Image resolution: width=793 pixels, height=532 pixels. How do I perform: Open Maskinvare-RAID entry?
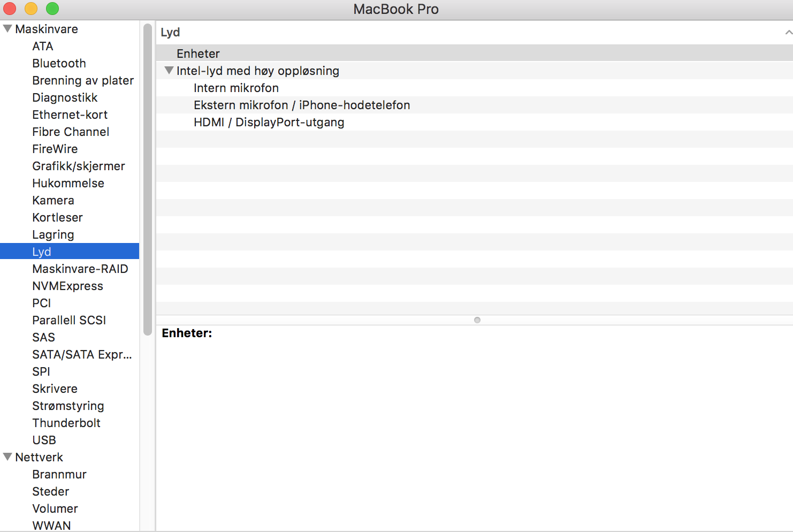(80, 269)
